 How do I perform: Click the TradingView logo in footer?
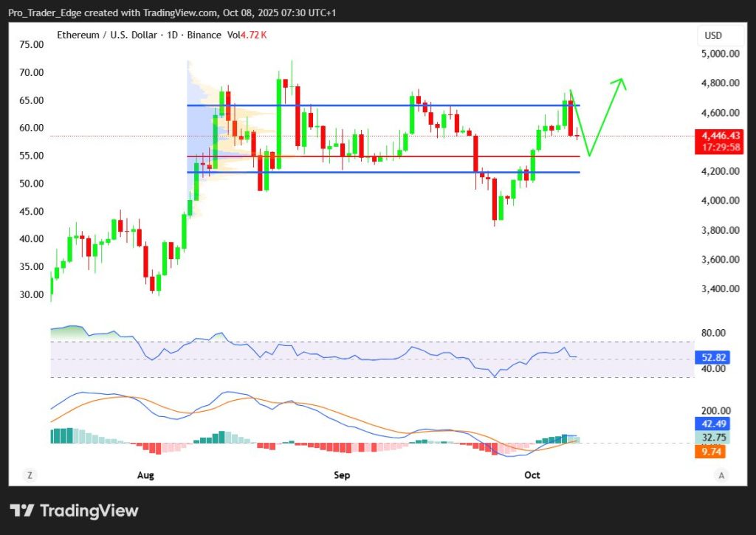point(74,511)
